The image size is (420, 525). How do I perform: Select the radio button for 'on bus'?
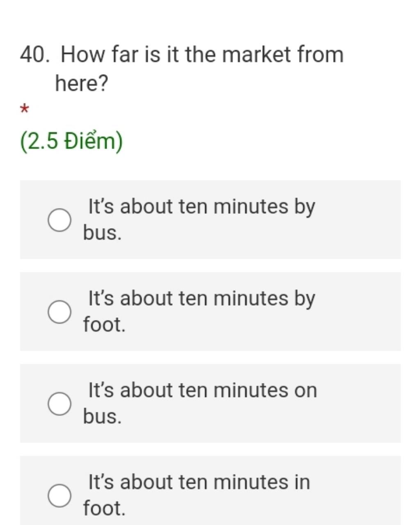59,404
